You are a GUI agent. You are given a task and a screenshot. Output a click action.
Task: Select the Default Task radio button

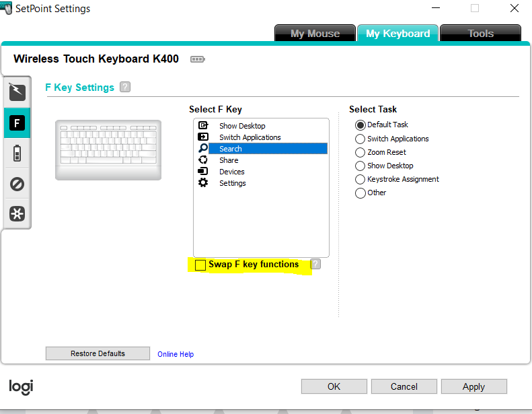point(360,125)
